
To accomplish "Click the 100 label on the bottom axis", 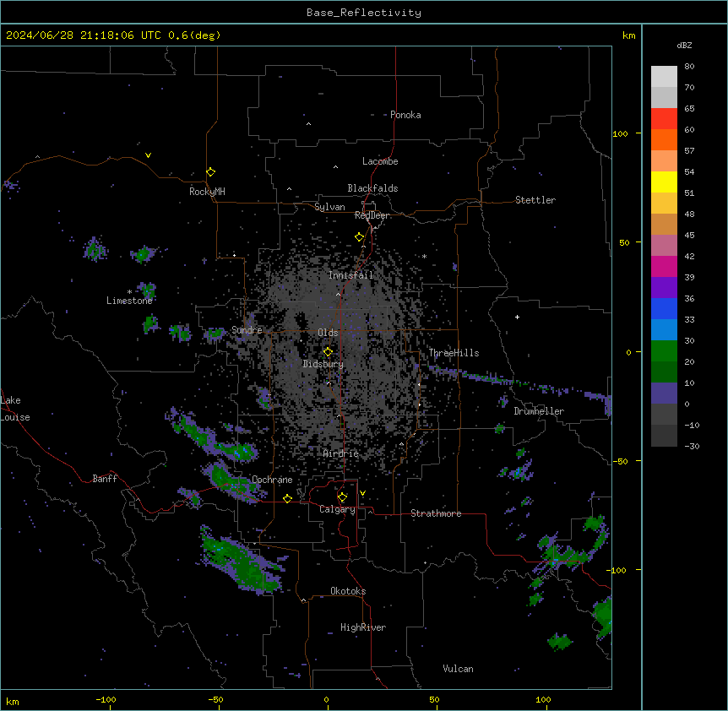I will point(543,699).
